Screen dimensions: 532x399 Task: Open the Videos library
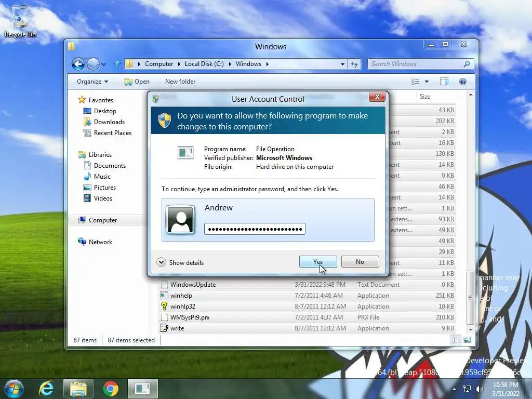point(98,198)
